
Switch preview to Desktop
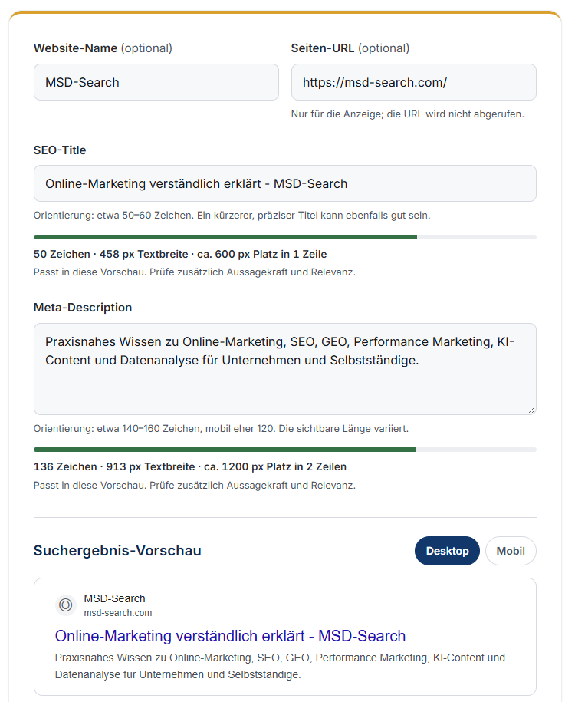(x=447, y=551)
